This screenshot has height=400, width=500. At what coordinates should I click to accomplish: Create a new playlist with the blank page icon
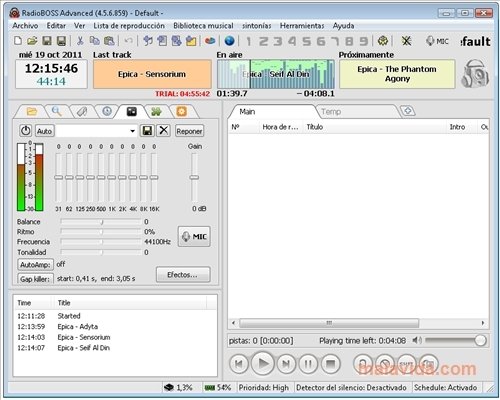coord(18,41)
